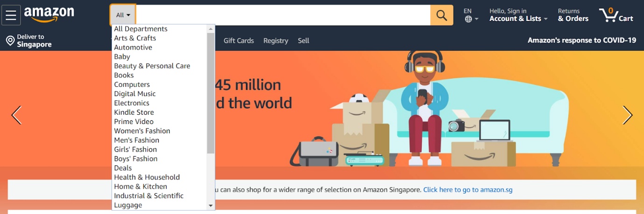The image size is (644, 214).
Task: Open Returns & Orders
Action: [x=573, y=15]
